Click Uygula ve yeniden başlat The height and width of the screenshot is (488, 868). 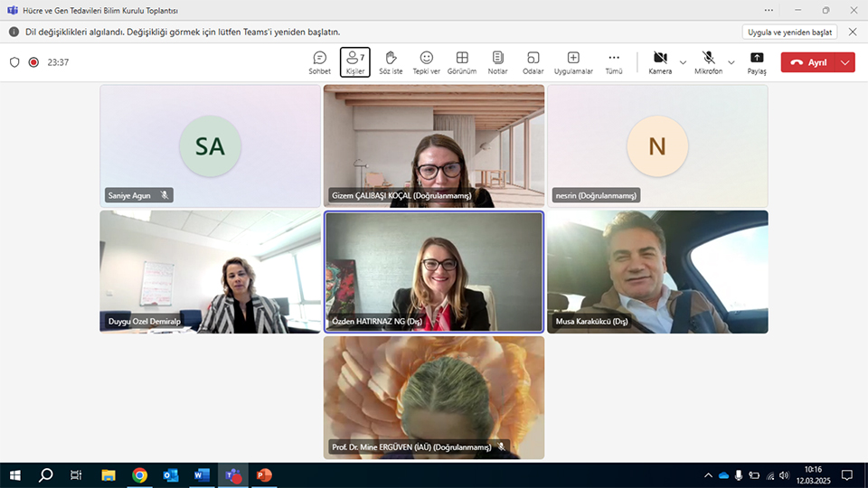tap(789, 32)
